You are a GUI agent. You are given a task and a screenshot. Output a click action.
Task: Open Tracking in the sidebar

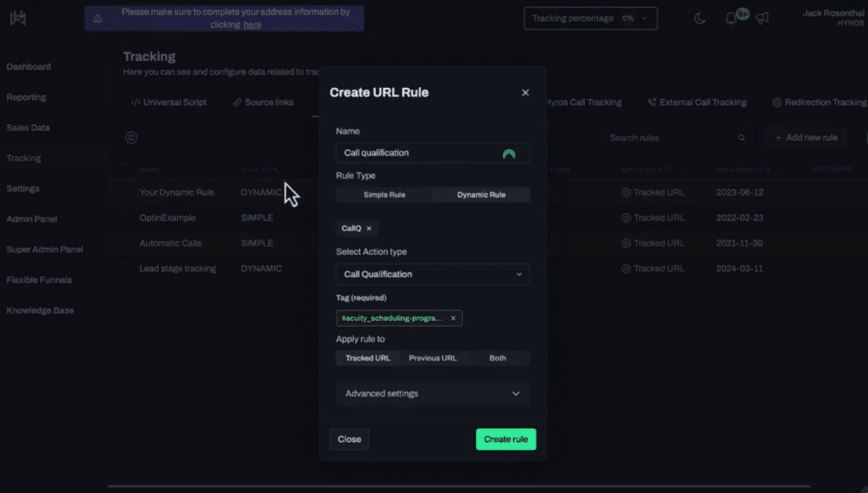tap(24, 158)
